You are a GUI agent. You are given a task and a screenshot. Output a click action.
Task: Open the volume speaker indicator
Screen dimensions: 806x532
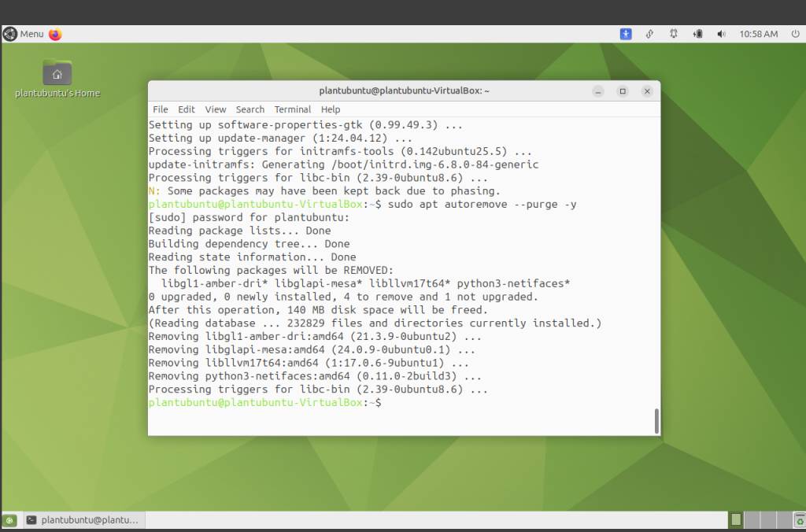tap(720, 34)
